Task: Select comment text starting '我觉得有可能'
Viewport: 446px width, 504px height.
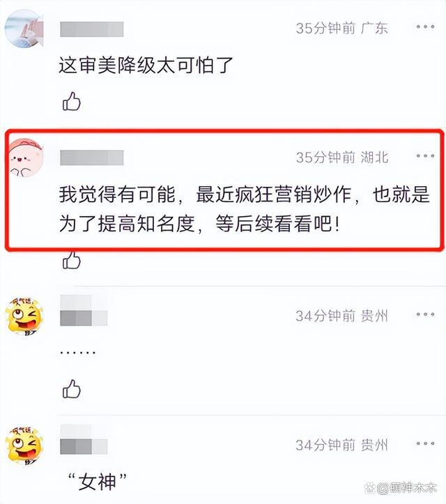Action: pos(244,208)
